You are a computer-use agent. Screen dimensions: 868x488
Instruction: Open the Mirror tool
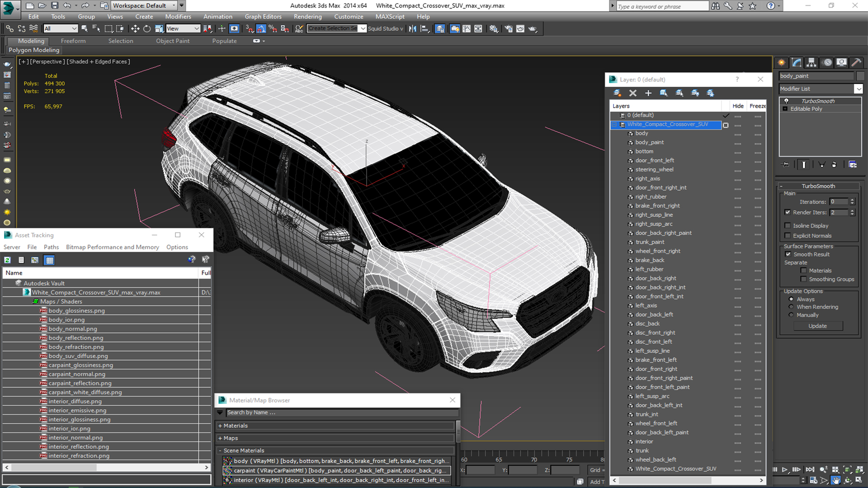(412, 28)
